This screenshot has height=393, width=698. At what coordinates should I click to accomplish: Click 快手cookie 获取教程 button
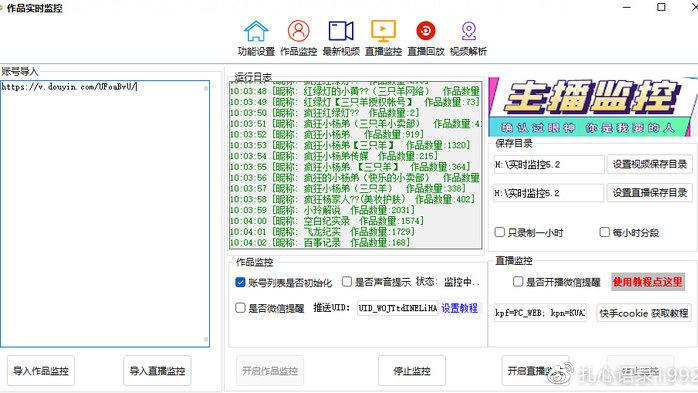click(x=644, y=313)
